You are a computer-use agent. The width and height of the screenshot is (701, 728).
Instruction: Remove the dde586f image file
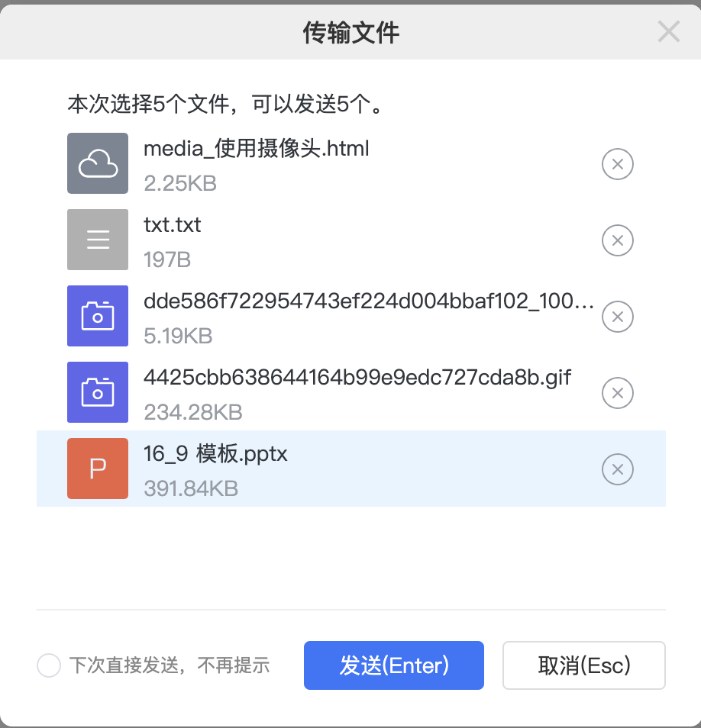pos(618,317)
